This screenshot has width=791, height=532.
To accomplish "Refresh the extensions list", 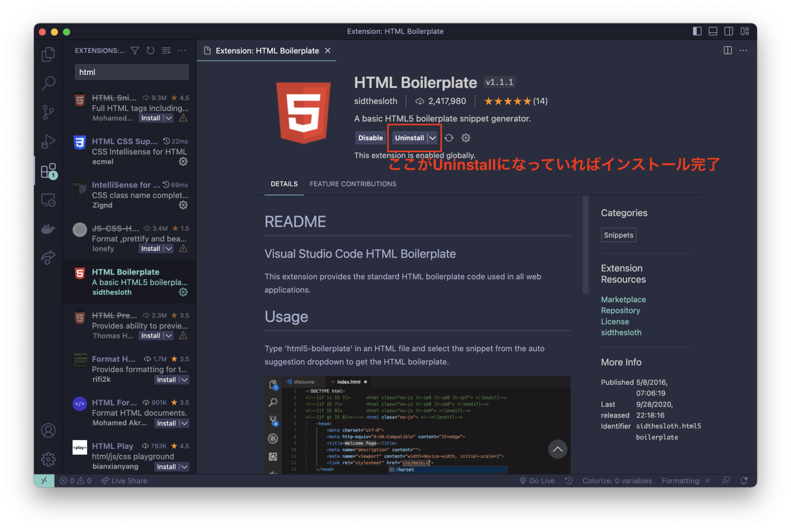I will [150, 50].
